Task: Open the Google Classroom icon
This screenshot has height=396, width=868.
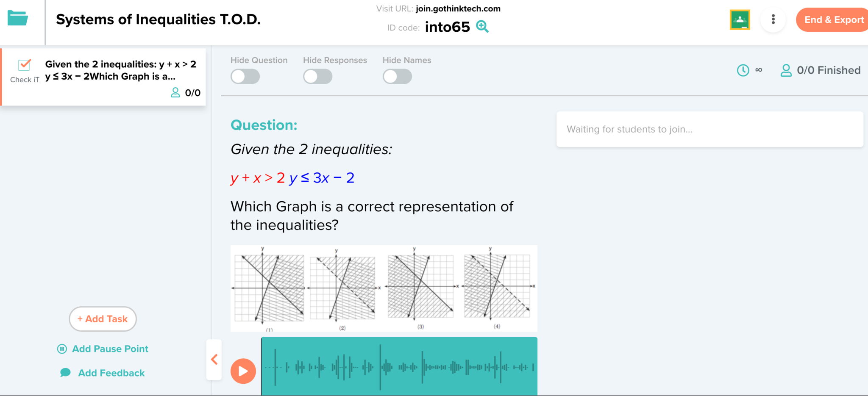Action: (x=740, y=20)
